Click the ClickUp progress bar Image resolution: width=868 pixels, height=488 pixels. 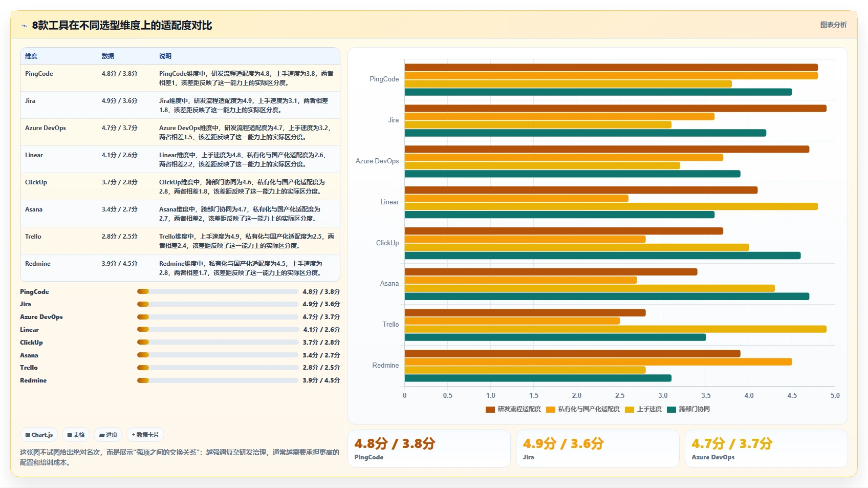point(218,342)
